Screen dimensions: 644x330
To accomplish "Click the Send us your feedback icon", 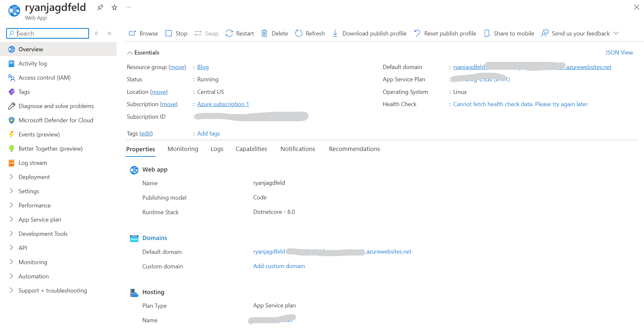I will click(545, 33).
